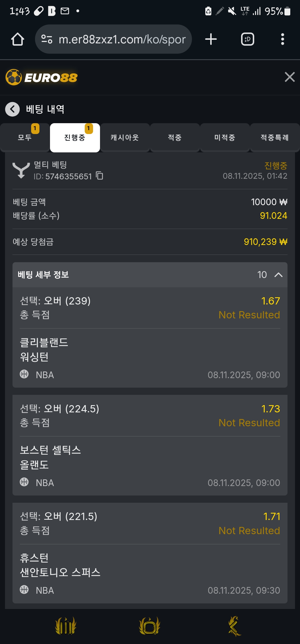Close the betting history panel
This screenshot has width=300, height=644.
289,77
